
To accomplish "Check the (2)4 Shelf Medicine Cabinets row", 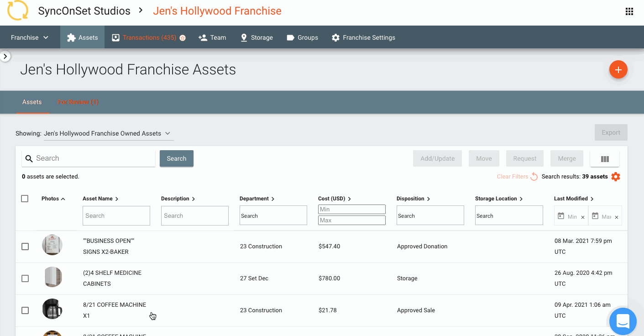I will [25, 278].
